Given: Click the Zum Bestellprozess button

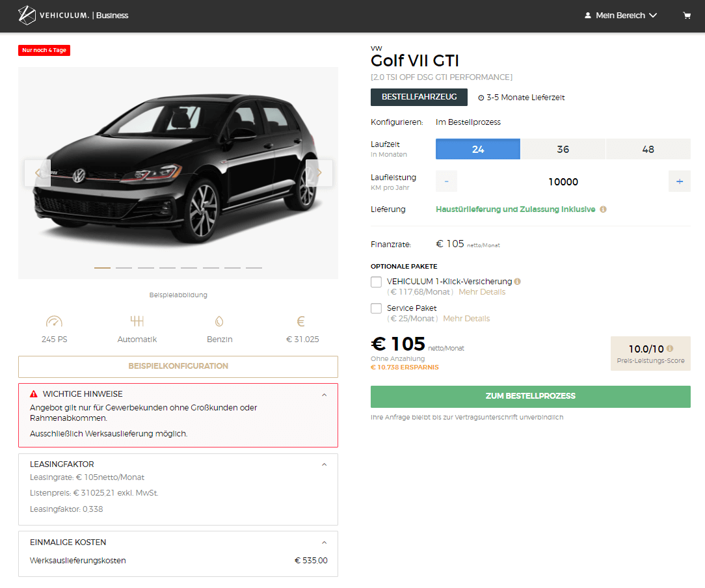Looking at the screenshot, I should (x=531, y=397).
